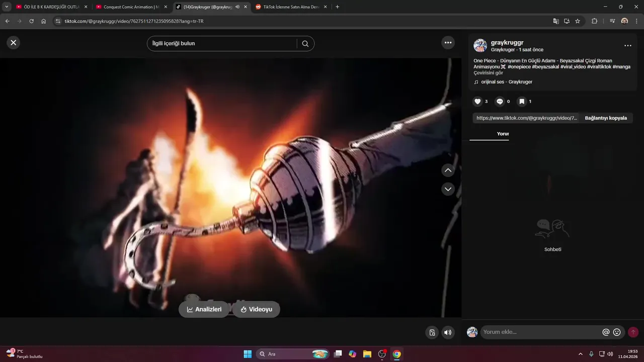Click the icon left of the volume button

(432, 332)
